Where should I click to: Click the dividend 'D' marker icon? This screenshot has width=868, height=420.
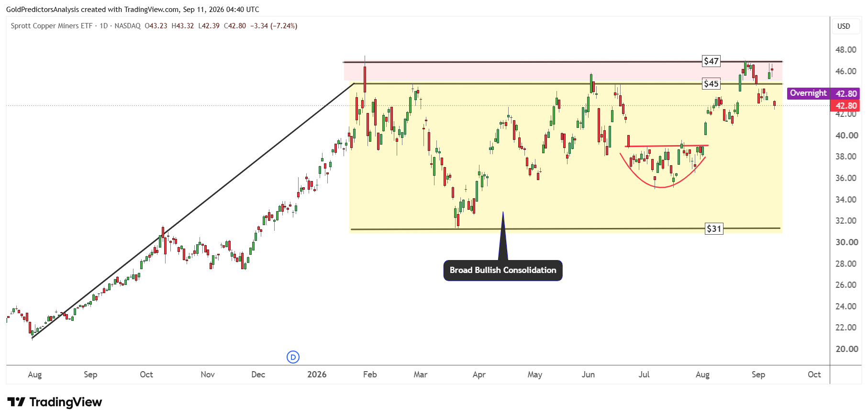pyautogui.click(x=293, y=357)
